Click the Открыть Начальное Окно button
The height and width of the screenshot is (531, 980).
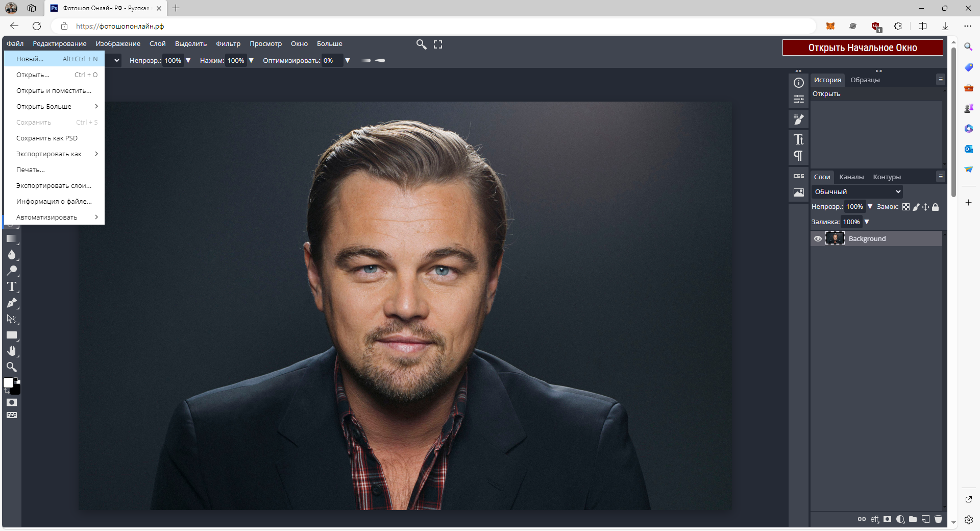(863, 47)
